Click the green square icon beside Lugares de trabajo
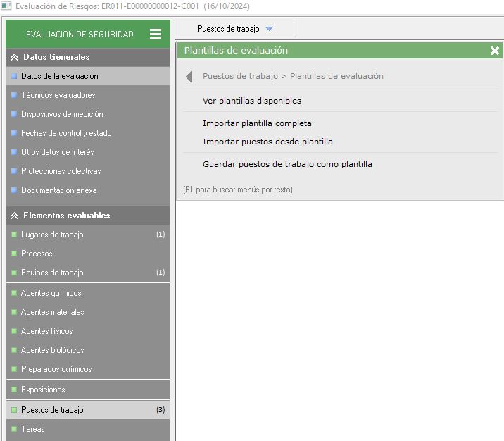This screenshot has height=441, width=504. coord(13,235)
